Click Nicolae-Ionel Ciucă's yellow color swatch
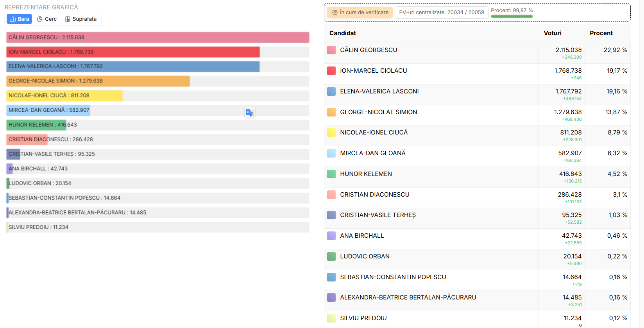Image resolution: width=644 pixels, height=328 pixels. (331, 133)
